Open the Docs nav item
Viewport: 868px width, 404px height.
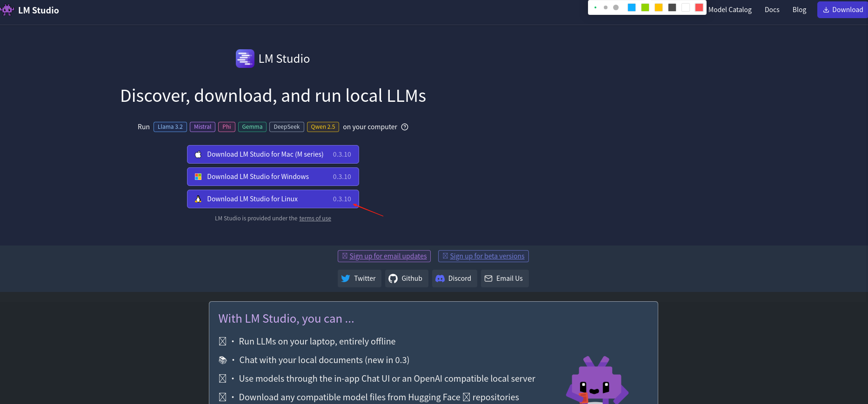[x=772, y=10]
